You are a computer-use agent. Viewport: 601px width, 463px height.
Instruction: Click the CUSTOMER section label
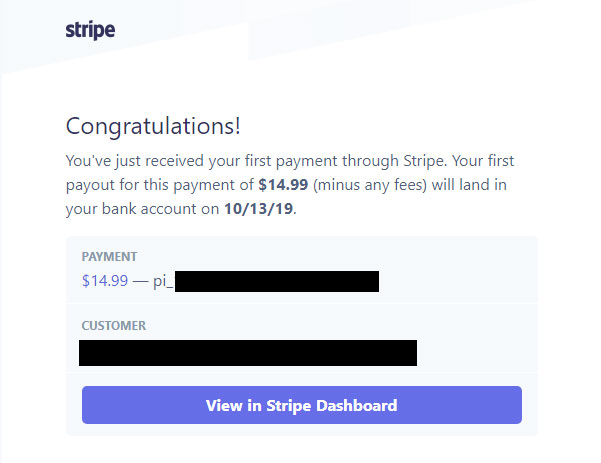[x=114, y=325]
